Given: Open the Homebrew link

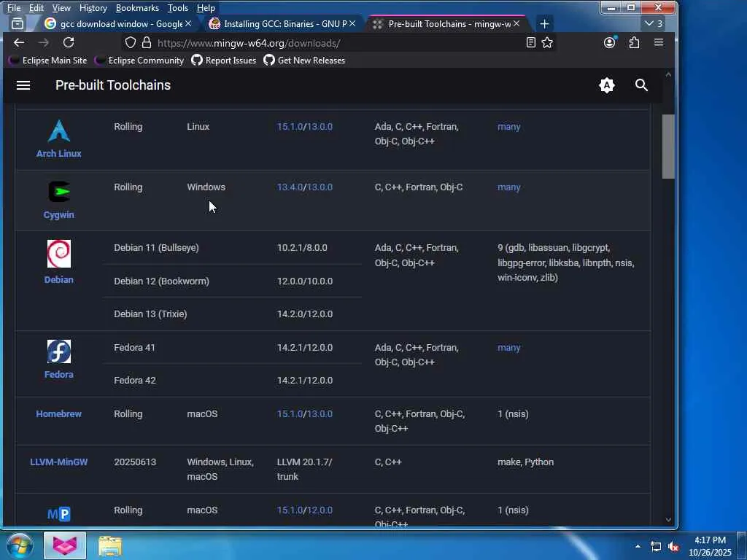Looking at the screenshot, I should tap(59, 414).
